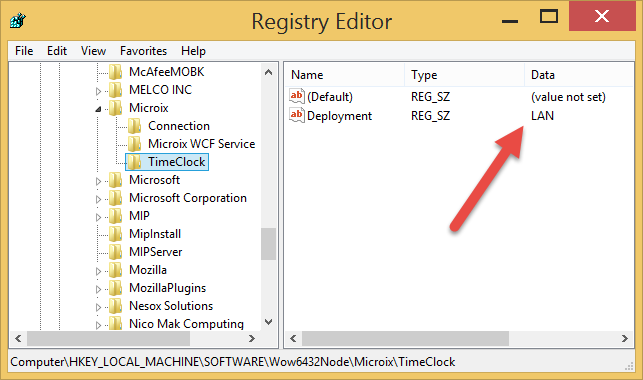
Task: Click the Registry Editor title bar icon
Action: (18, 20)
